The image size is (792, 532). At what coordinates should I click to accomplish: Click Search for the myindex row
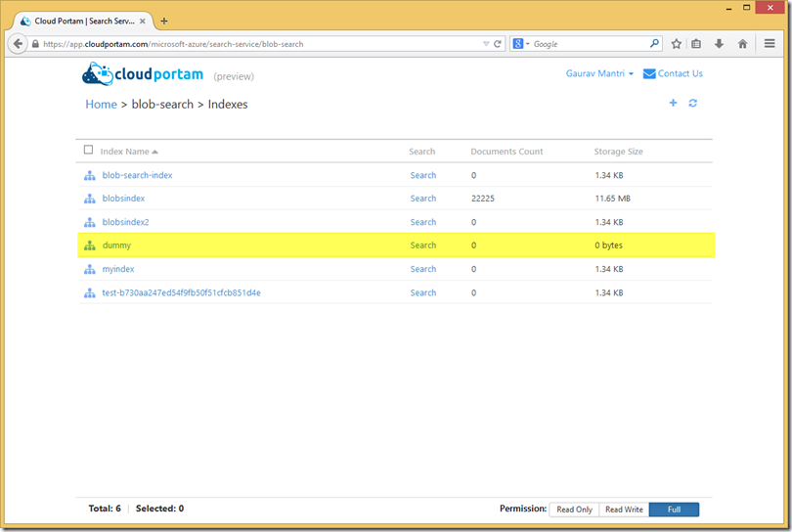(x=423, y=269)
